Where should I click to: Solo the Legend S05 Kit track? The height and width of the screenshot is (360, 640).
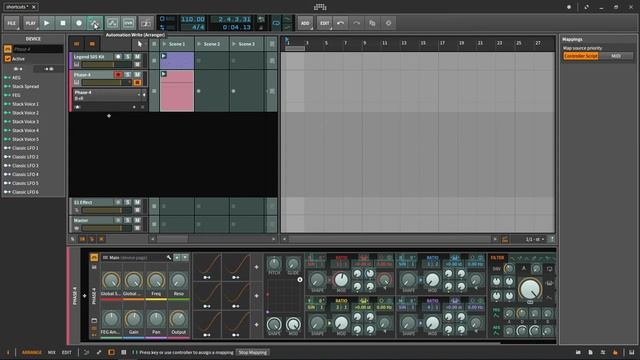point(128,56)
